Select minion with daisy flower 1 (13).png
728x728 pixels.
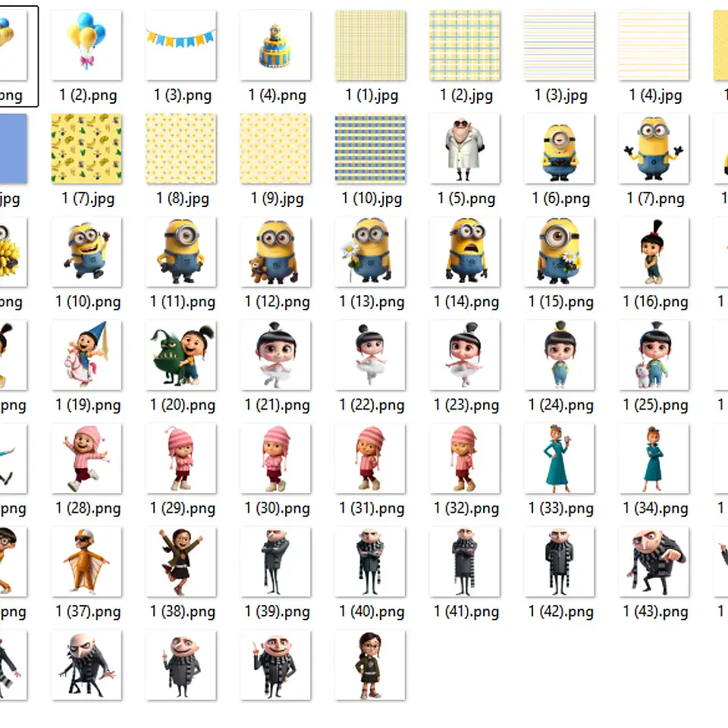click(x=370, y=252)
